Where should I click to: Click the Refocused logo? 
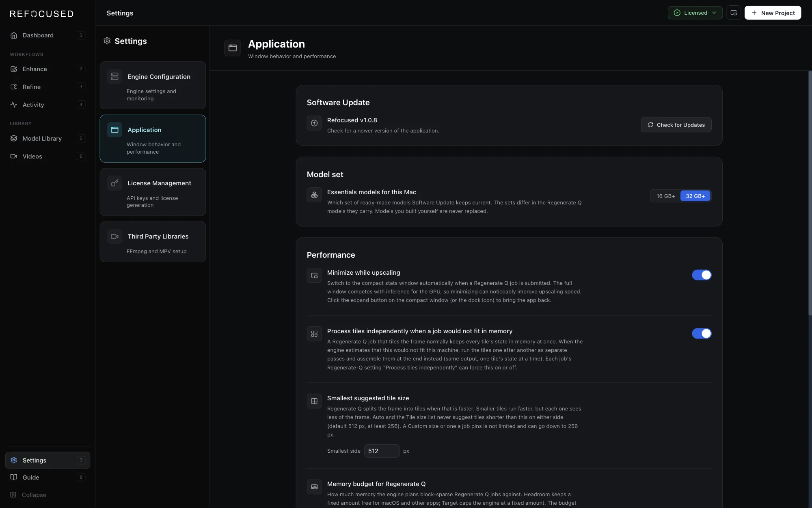click(x=42, y=14)
